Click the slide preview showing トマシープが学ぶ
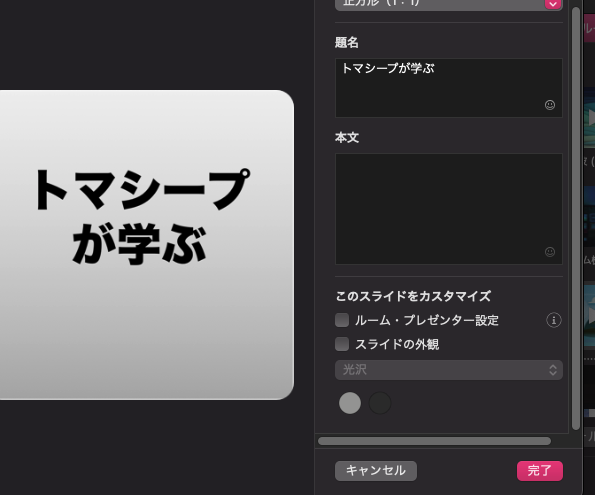Viewport: 595px width, 495px height. [147, 245]
